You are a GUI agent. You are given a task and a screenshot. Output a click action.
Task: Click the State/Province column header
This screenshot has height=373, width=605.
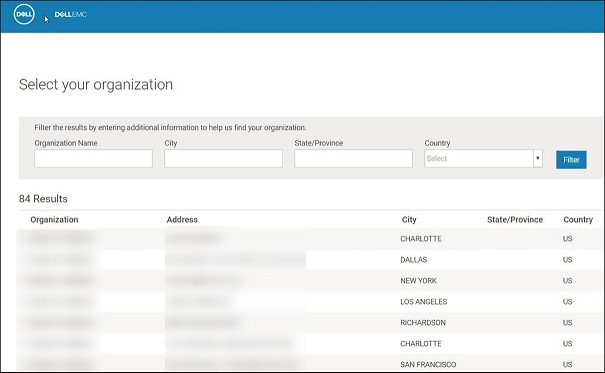click(515, 219)
